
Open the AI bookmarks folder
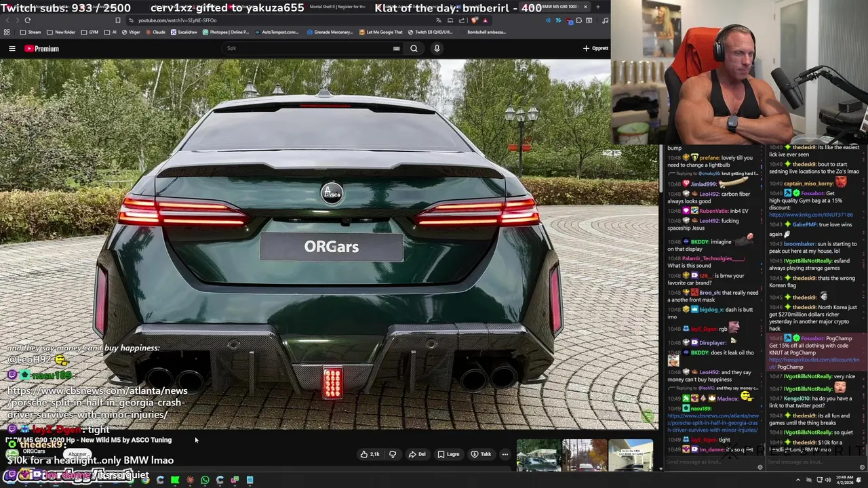111,32
